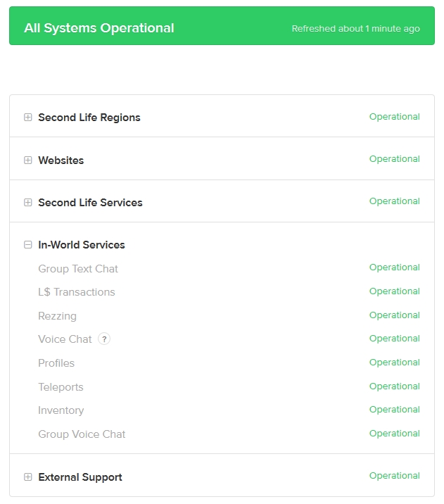Image resolution: width=444 pixels, height=504 pixels.
Task: Expand the Second Life Regions group
Action: pyautogui.click(x=28, y=118)
